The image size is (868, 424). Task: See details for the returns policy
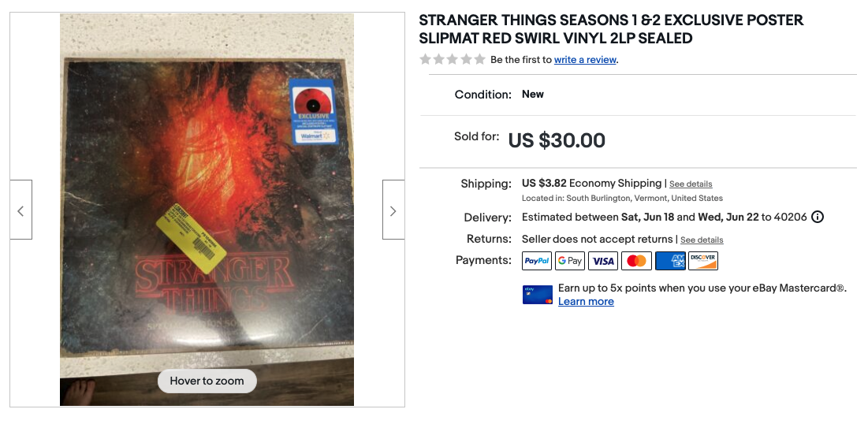pos(702,240)
